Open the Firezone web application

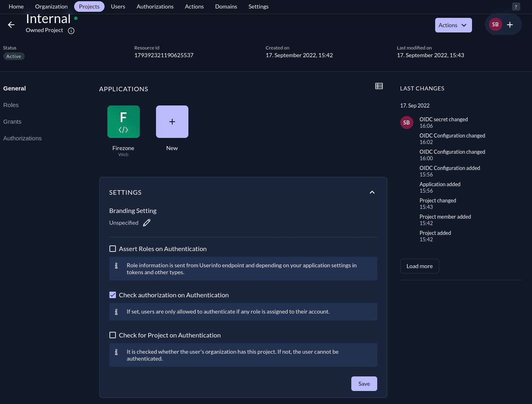tap(123, 121)
